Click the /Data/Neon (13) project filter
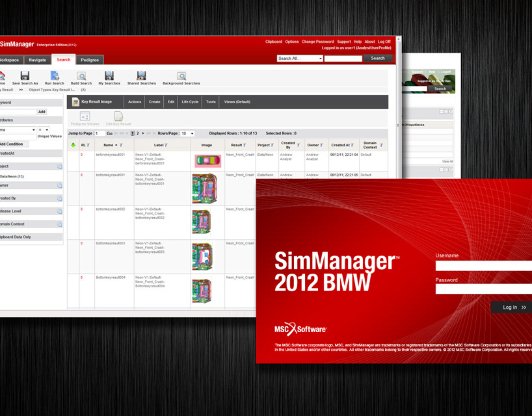The height and width of the screenshot is (416, 532). (x=12, y=177)
